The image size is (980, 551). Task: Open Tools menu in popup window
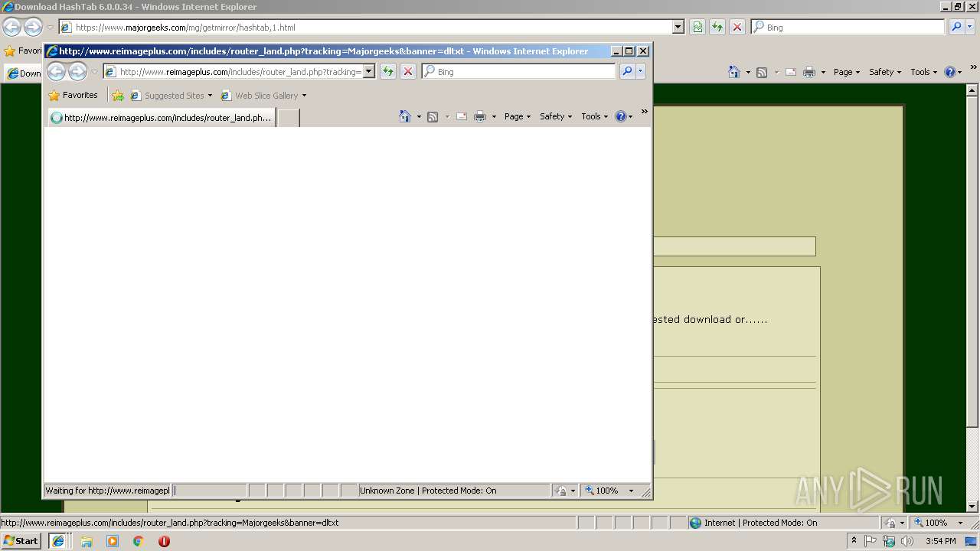[x=594, y=116]
